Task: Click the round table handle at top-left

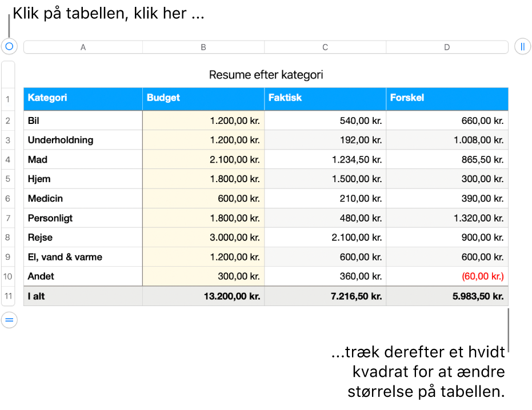Action: click(9, 46)
